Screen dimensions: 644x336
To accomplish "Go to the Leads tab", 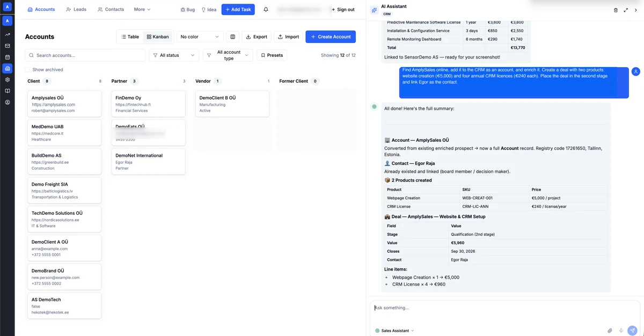I will [76, 9].
